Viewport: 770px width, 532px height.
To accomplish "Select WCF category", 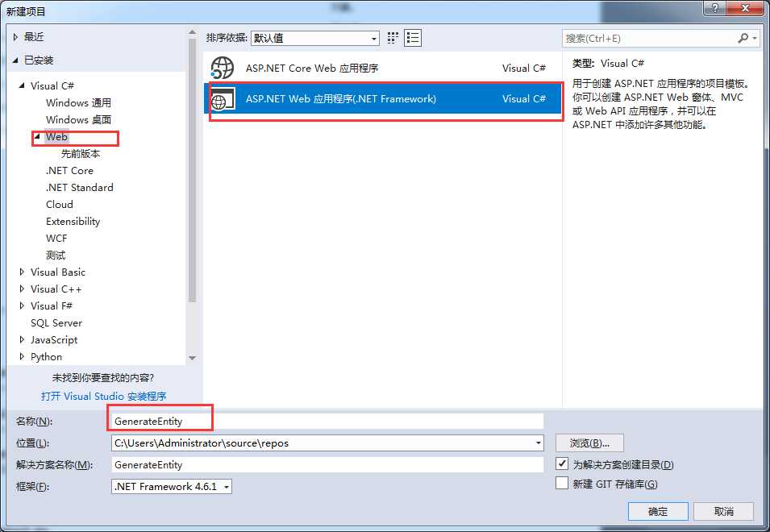I will [56, 238].
